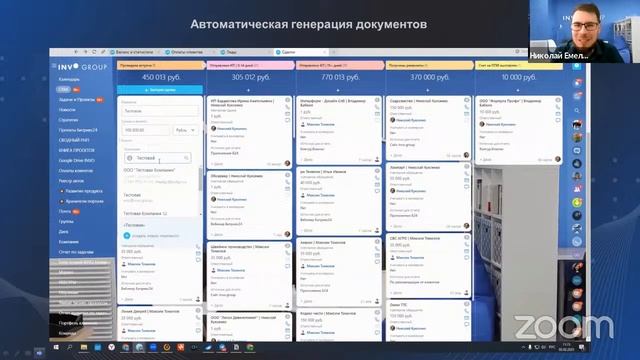Click the orange first stage header
Viewport: 640px width, 360px height.
point(160,65)
